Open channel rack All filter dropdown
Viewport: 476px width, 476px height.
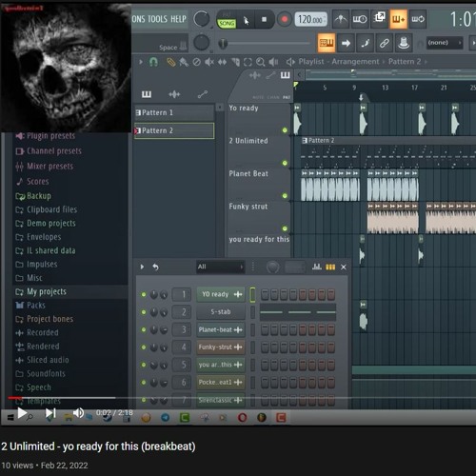click(x=220, y=267)
